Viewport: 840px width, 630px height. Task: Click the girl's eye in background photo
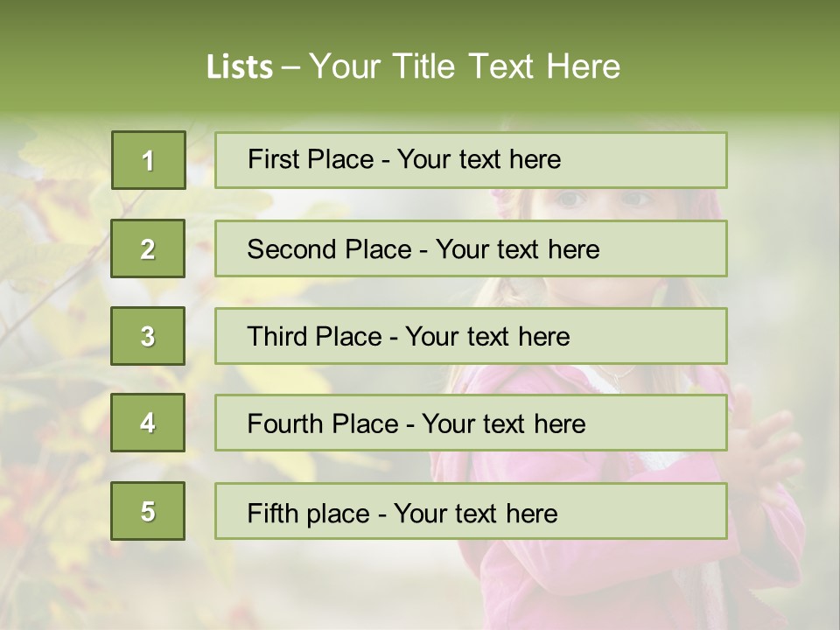[x=570, y=200]
